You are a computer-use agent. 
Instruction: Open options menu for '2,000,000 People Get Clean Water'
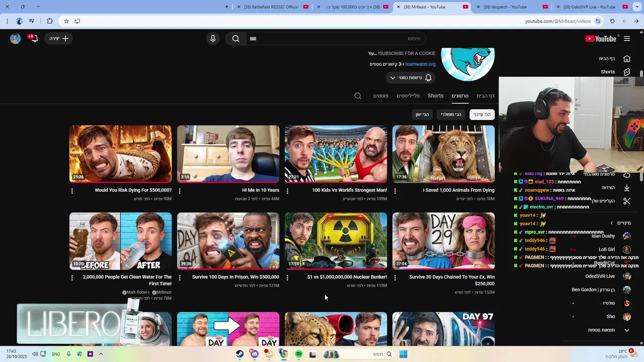click(x=72, y=278)
